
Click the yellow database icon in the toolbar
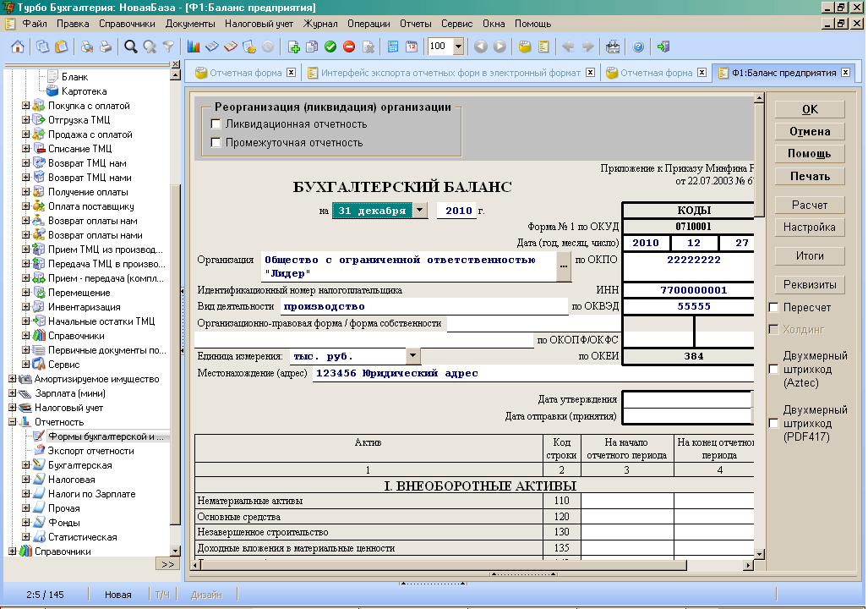click(525, 47)
